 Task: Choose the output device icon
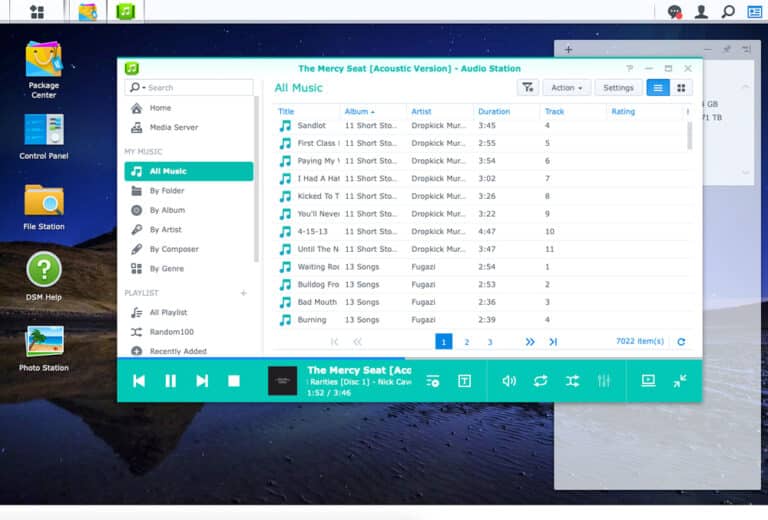[648, 380]
